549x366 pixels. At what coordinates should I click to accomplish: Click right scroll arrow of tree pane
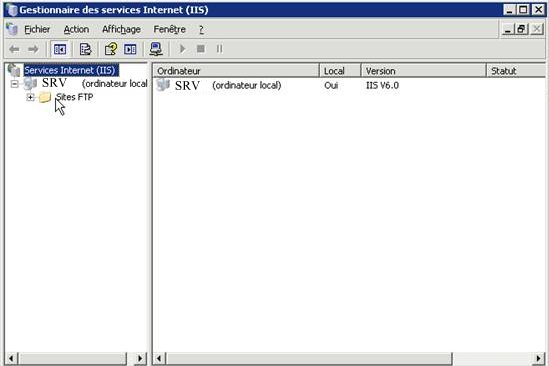coord(140,358)
